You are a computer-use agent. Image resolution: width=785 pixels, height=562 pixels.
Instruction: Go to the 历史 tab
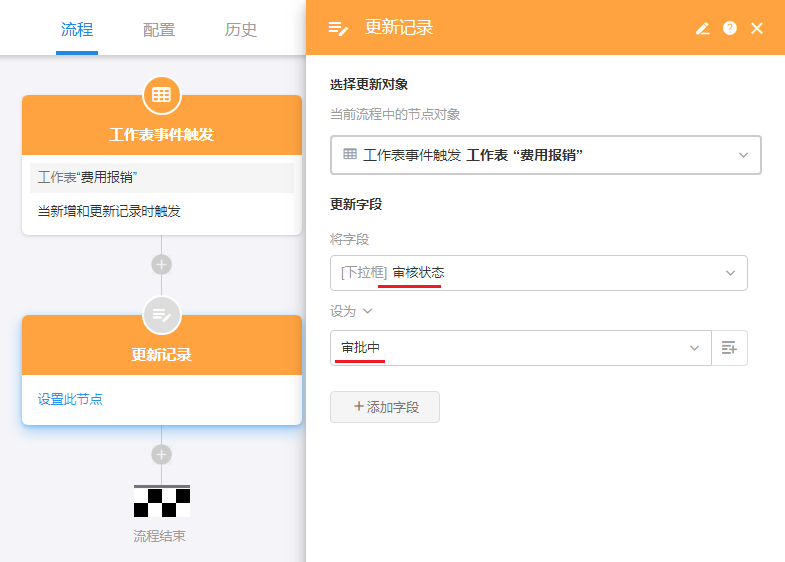[x=241, y=29]
